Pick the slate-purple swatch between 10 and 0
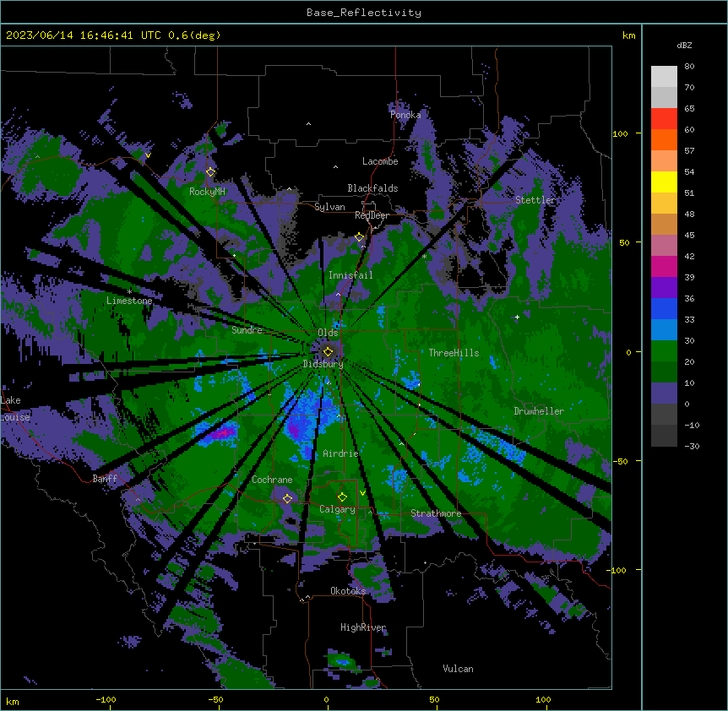Screen dimensions: 728x711 (664, 393)
